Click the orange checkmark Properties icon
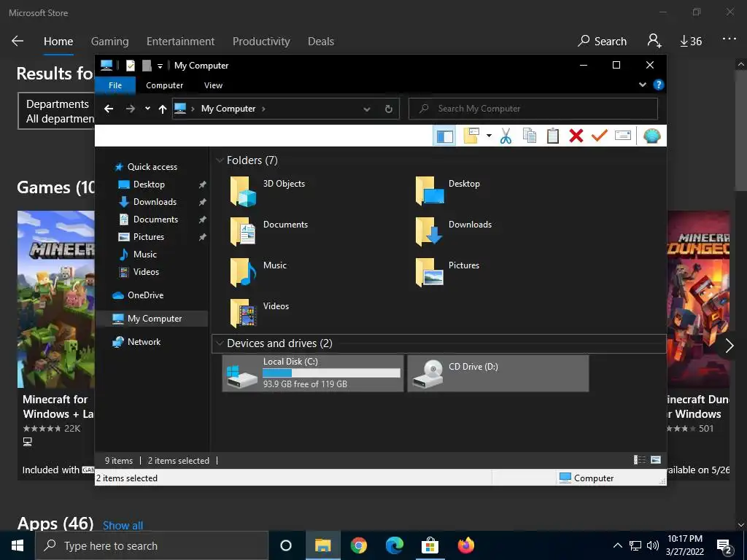The width and height of the screenshot is (747, 560). tap(600, 136)
